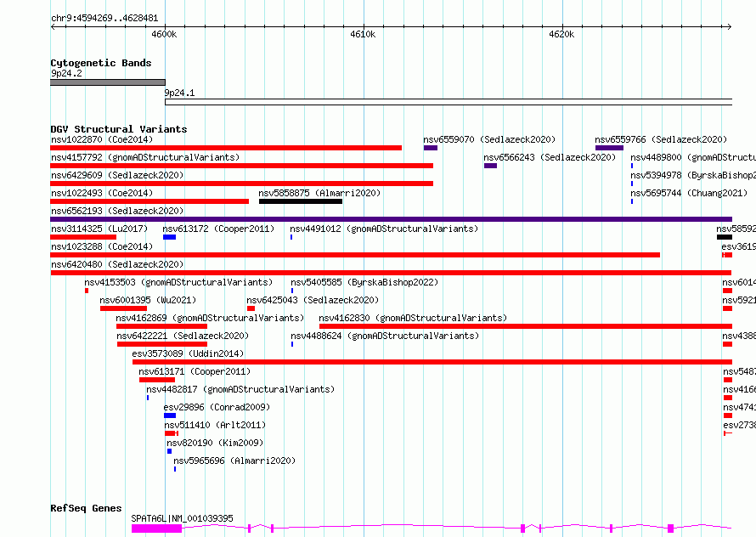Select the nsv6559070 (Sedlazeck2020) variant label
756x537 pixels.
coord(489,139)
